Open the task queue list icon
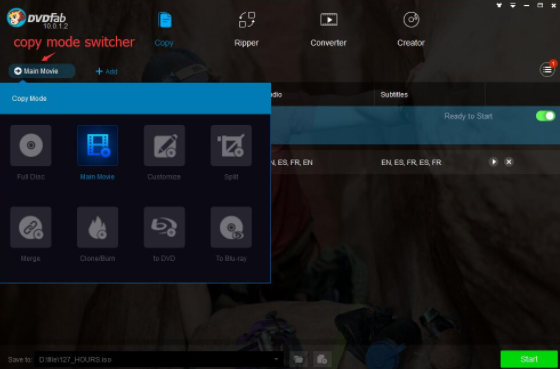This screenshot has height=369, width=560. pos(547,70)
